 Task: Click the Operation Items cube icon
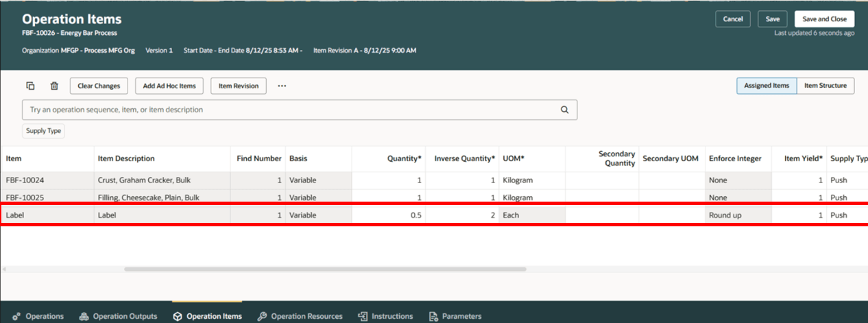[x=178, y=316]
